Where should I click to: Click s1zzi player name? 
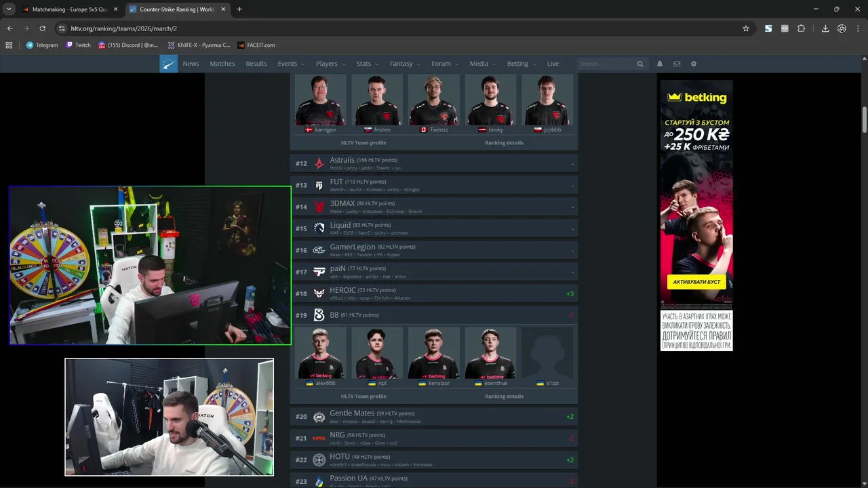point(553,383)
